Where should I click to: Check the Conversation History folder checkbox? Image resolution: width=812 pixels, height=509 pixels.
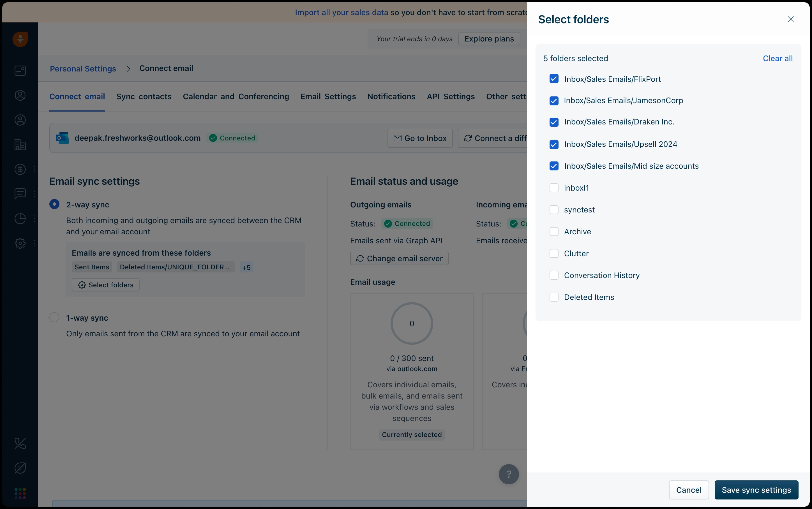(x=554, y=275)
